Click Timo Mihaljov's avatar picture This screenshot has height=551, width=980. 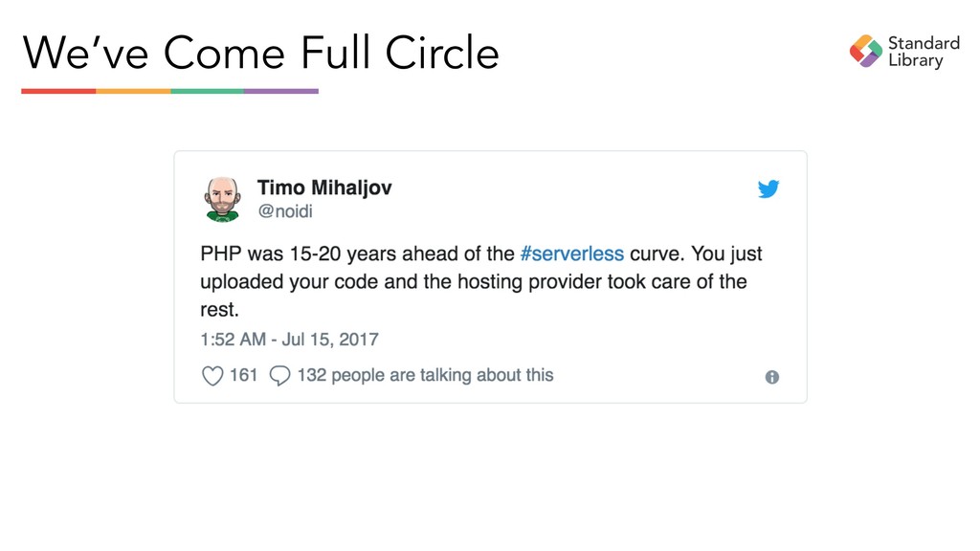click(x=223, y=198)
